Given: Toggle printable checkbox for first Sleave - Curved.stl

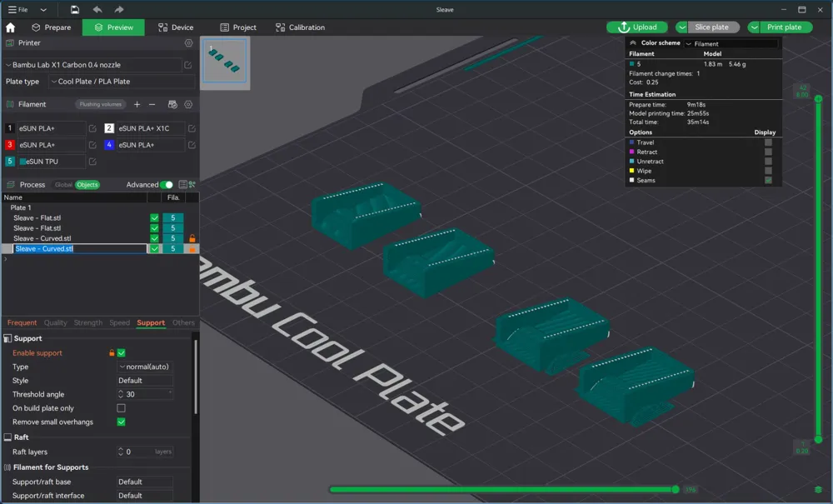Looking at the screenshot, I should (154, 238).
